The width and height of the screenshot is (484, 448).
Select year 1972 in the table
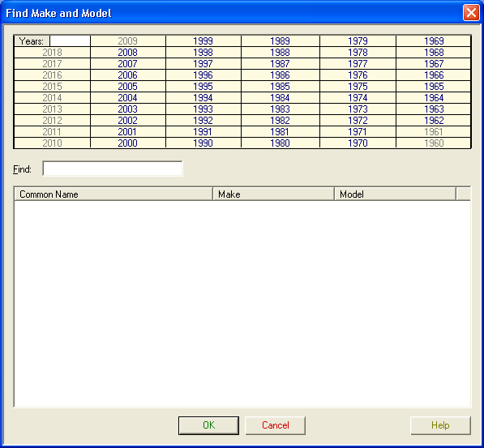[358, 121]
